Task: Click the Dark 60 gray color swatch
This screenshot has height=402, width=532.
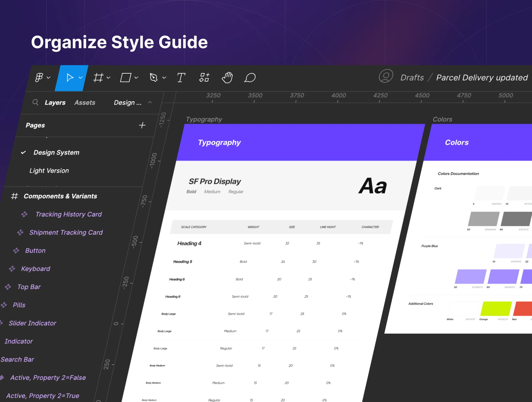Action: pyautogui.click(x=516, y=219)
